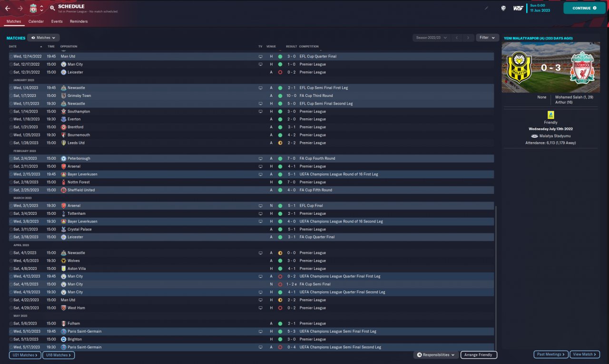This screenshot has width=609, height=364.
Task: Tick the selection circle for Sat, 4/29/2023
Action: click(11, 308)
